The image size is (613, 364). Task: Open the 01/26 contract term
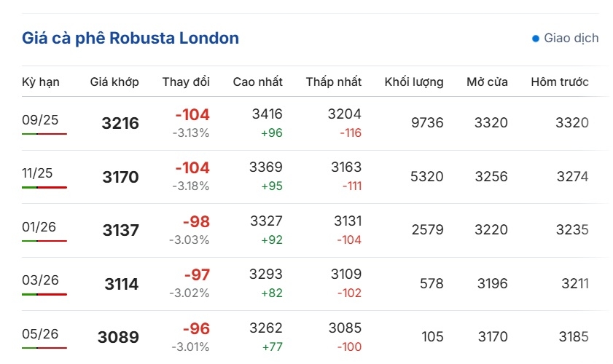tap(39, 227)
